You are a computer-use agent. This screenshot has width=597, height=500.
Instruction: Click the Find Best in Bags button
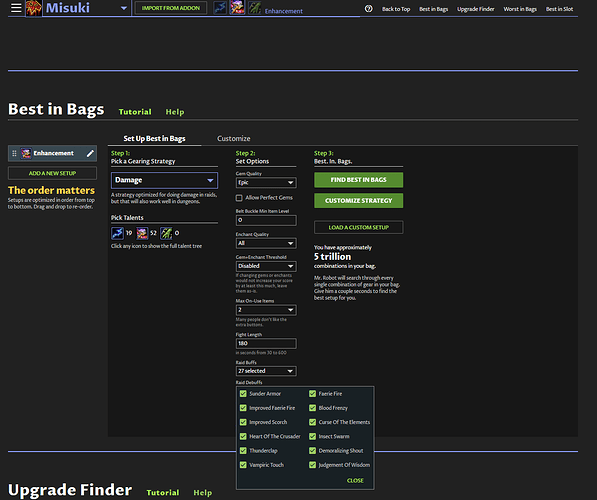pyautogui.click(x=358, y=180)
